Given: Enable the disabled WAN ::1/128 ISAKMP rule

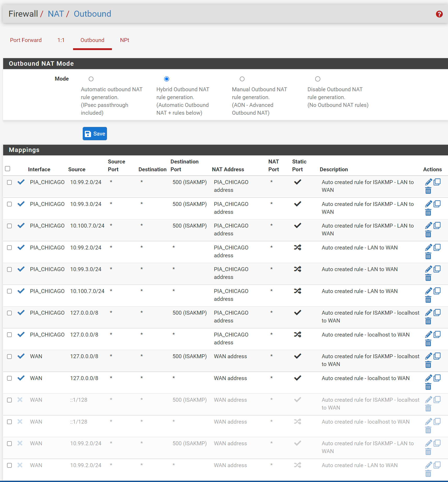Looking at the screenshot, I should pos(20,400).
